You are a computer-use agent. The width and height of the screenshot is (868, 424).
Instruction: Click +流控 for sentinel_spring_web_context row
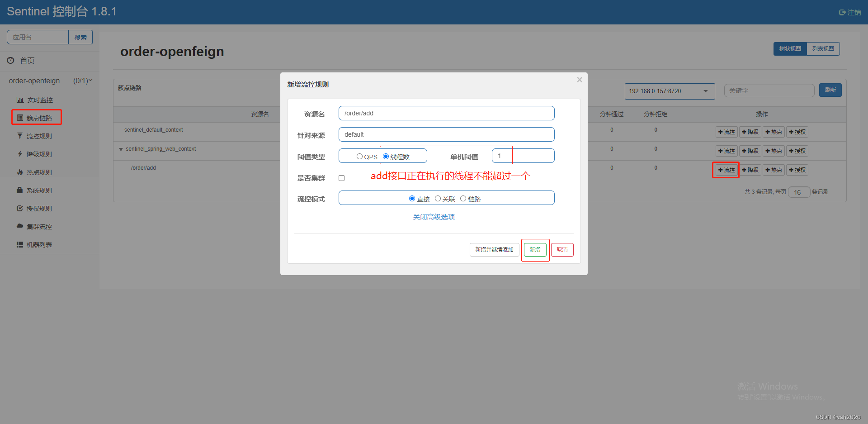(x=726, y=151)
